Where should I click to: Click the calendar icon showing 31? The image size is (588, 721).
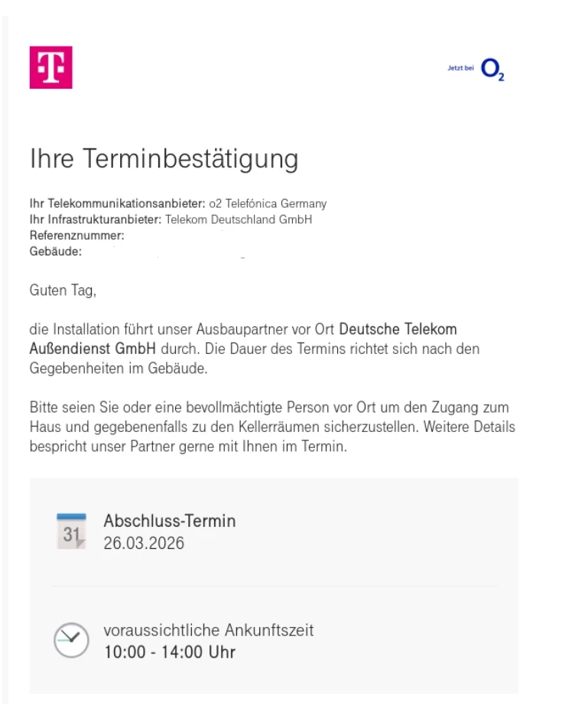(x=71, y=531)
